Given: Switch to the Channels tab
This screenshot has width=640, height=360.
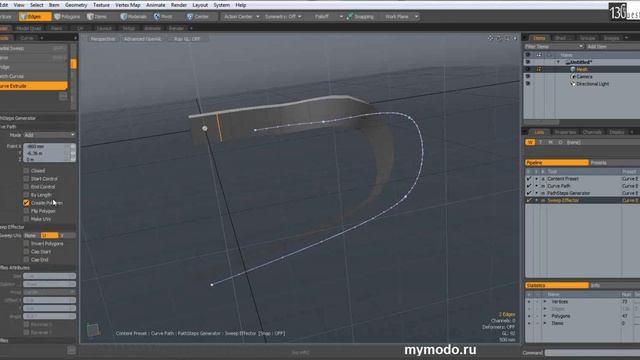Looking at the screenshot, I should tap(592, 132).
